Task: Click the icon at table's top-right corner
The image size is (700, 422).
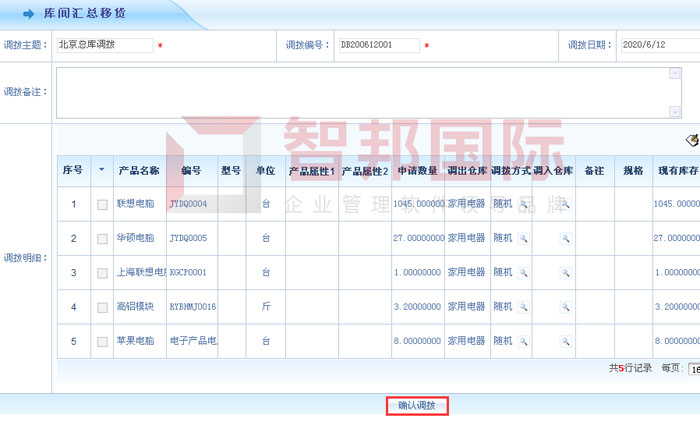Action: coord(691,140)
